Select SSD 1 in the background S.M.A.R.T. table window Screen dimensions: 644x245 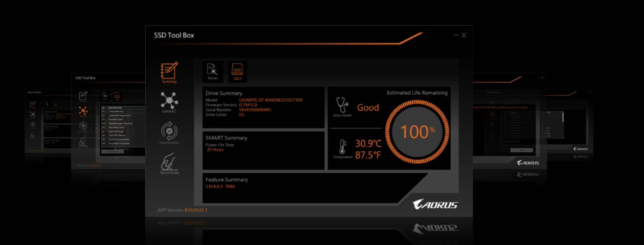[x=117, y=96]
